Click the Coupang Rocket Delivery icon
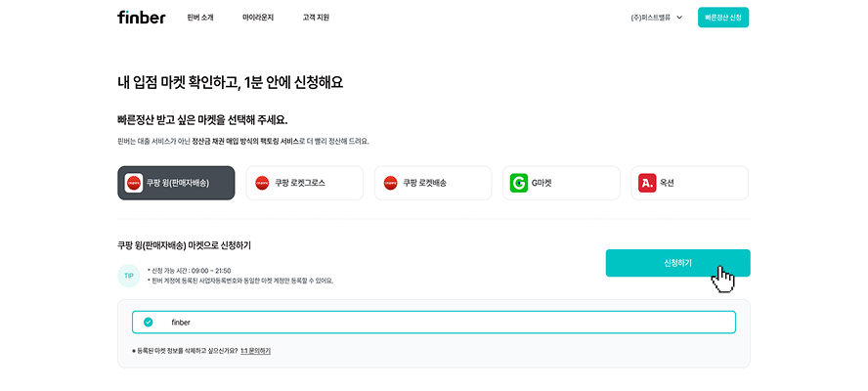 [391, 183]
